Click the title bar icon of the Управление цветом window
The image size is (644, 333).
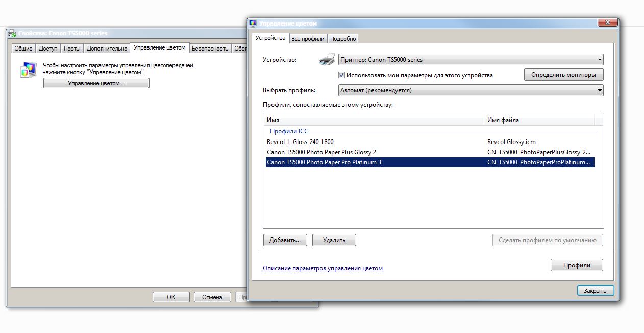tap(253, 23)
